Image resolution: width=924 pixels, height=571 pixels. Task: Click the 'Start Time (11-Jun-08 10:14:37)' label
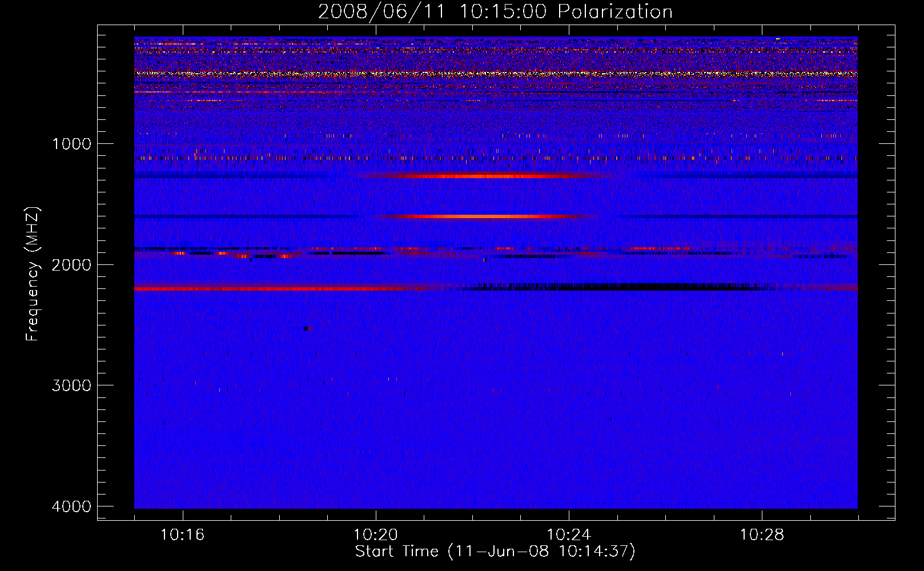click(495, 552)
